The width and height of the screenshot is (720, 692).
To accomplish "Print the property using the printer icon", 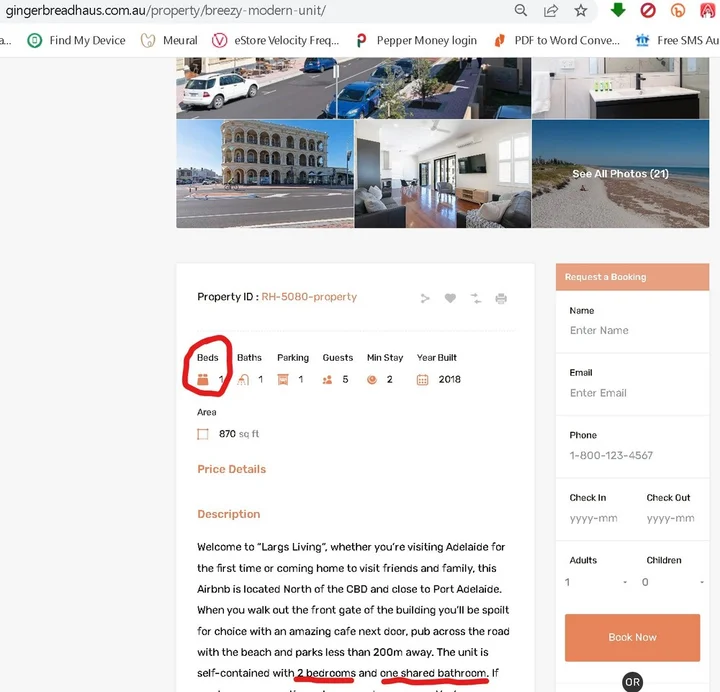I will (x=501, y=298).
